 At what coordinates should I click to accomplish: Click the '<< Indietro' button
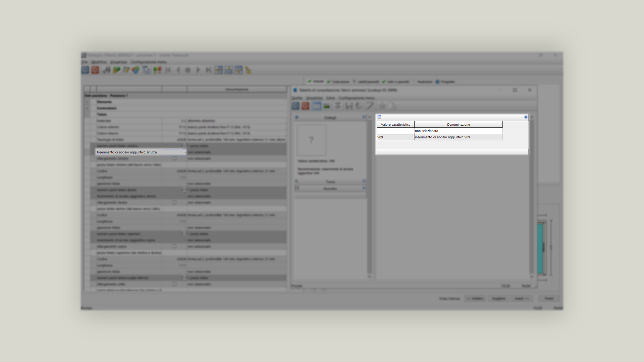coord(475,298)
